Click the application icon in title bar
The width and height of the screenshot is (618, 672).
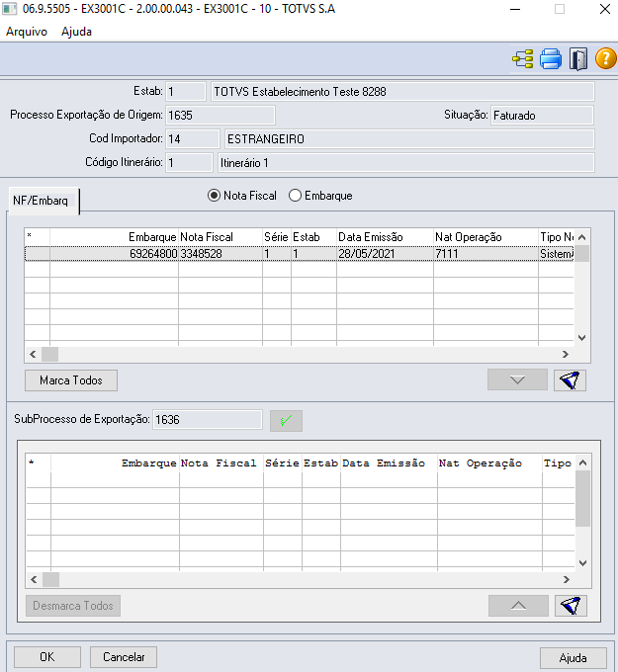(10, 9)
